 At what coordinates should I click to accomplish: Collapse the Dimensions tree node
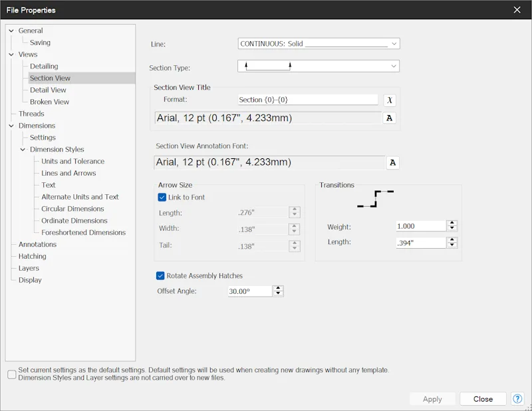(x=11, y=126)
